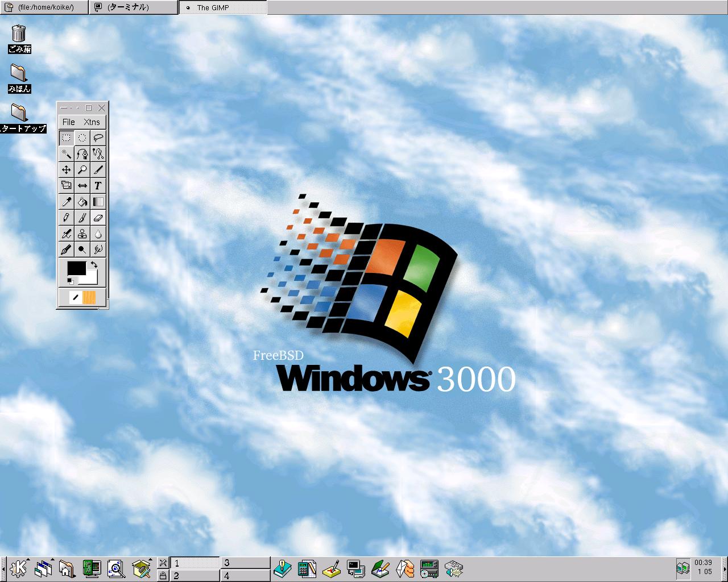Click the logout X panel button
Viewport: 728px width, 582px height.
coord(163,563)
